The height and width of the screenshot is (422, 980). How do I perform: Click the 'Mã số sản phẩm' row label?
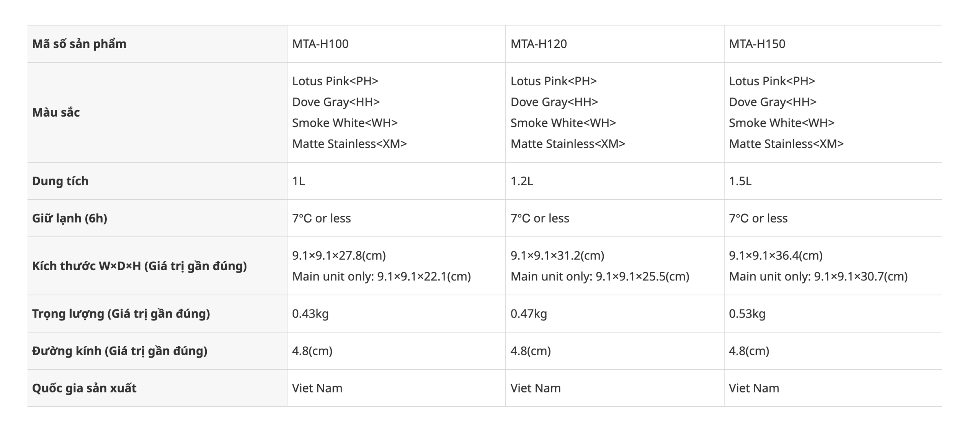pyautogui.click(x=79, y=44)
